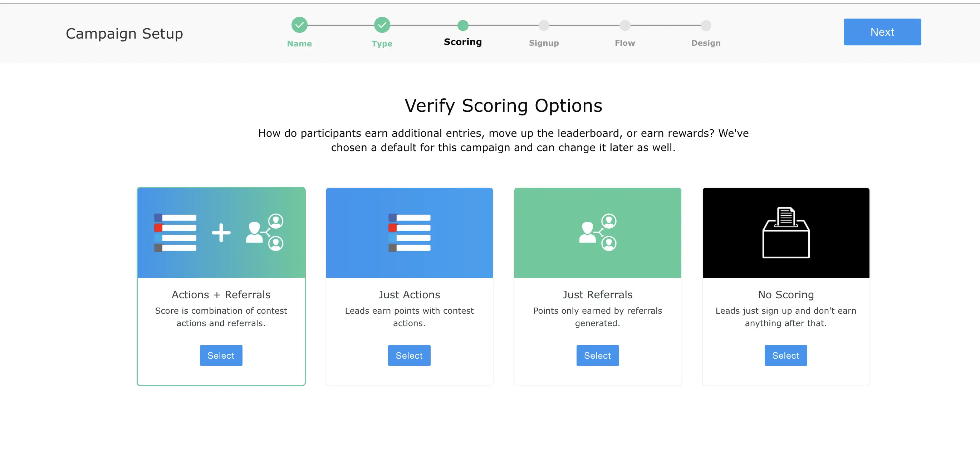Select Just Actions scoring option
980x453 pixels.
coord(410,356)
